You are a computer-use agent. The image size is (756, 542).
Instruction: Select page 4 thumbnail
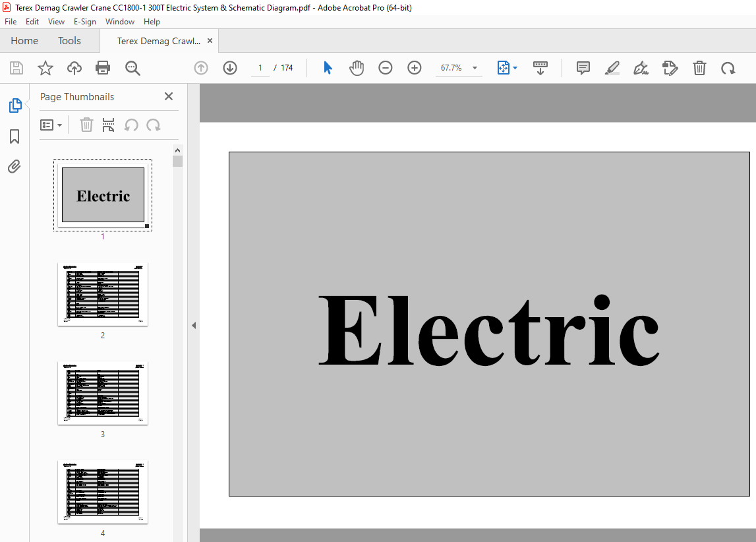[103, 492]
